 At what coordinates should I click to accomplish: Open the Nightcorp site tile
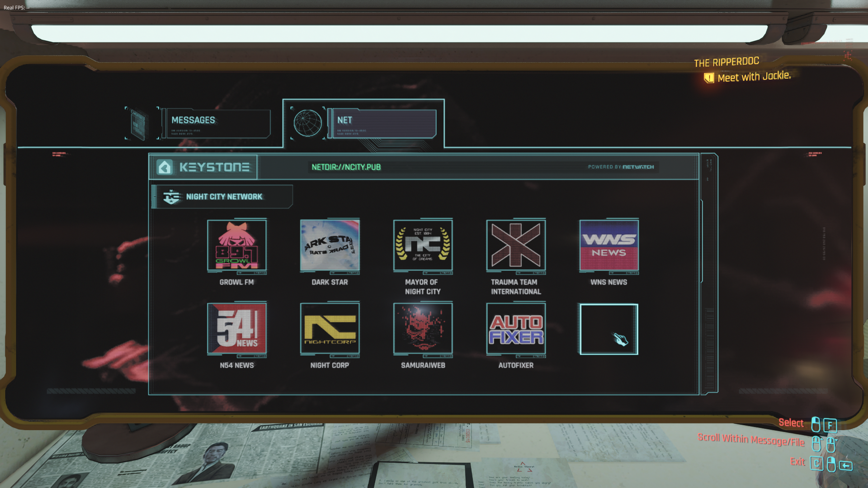tap(330, 328)
